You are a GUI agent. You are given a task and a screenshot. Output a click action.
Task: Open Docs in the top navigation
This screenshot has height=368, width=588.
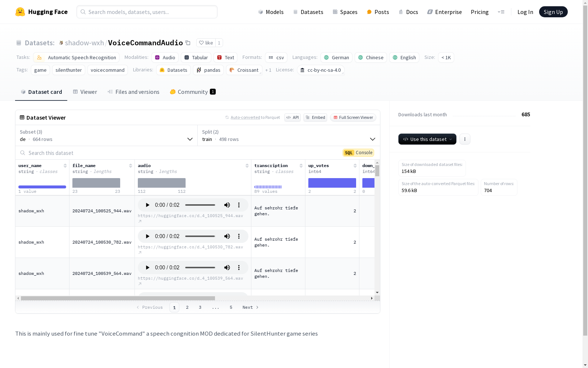pyautogui.click(x=408, y=12)
